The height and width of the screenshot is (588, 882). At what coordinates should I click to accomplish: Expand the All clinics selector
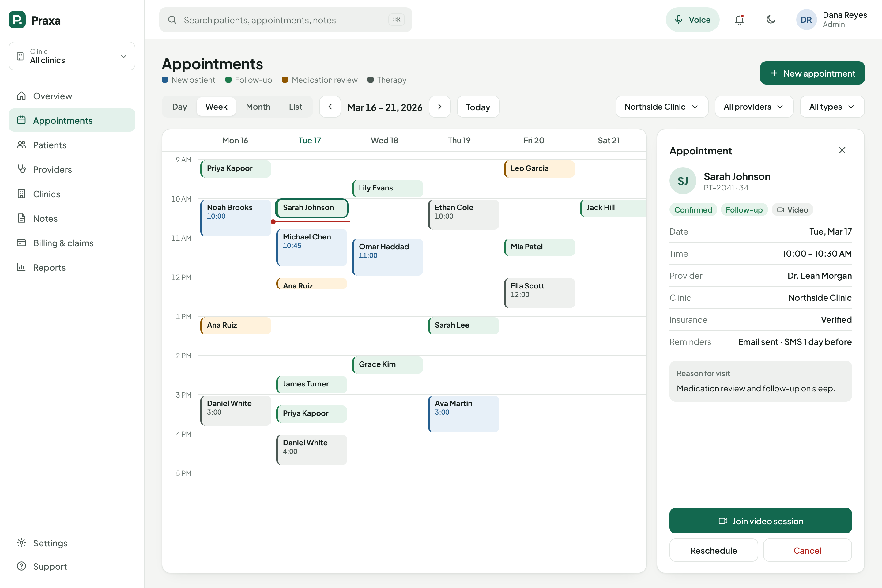point(72,56)
